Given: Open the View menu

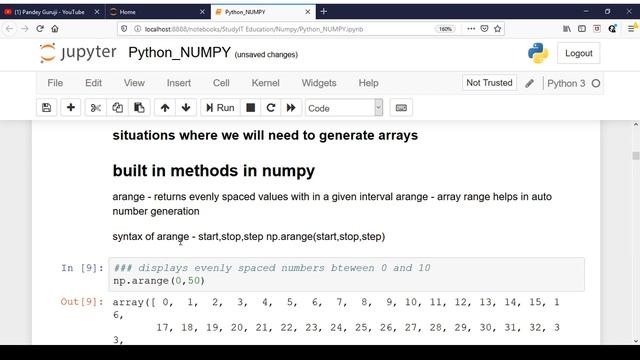Looking at the screenshot, I should [134, 83].
